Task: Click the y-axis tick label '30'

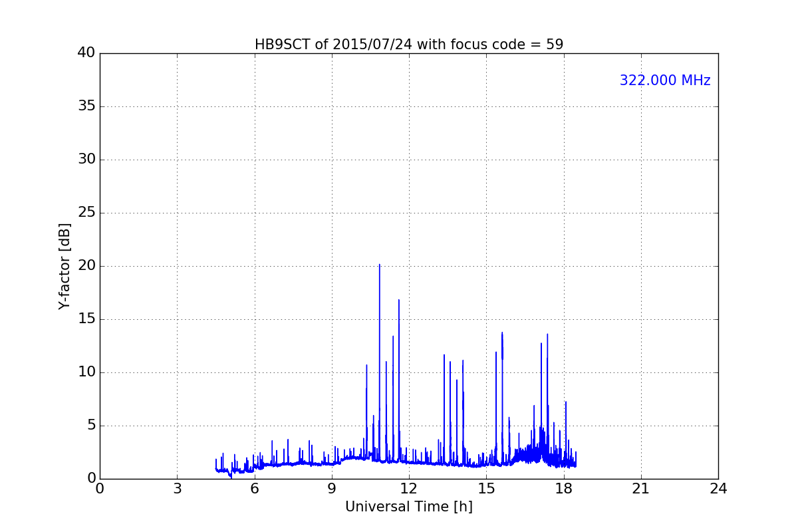Action: 86,160
